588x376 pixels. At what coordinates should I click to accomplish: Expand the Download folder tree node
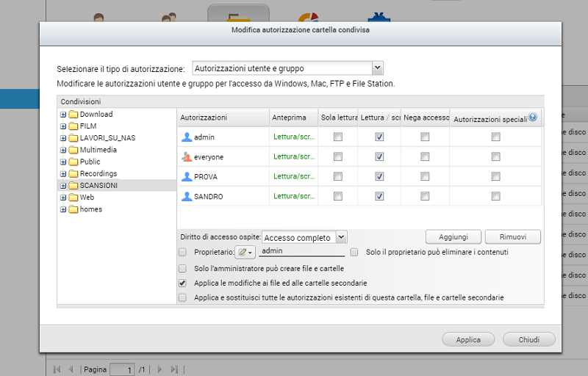63,115
